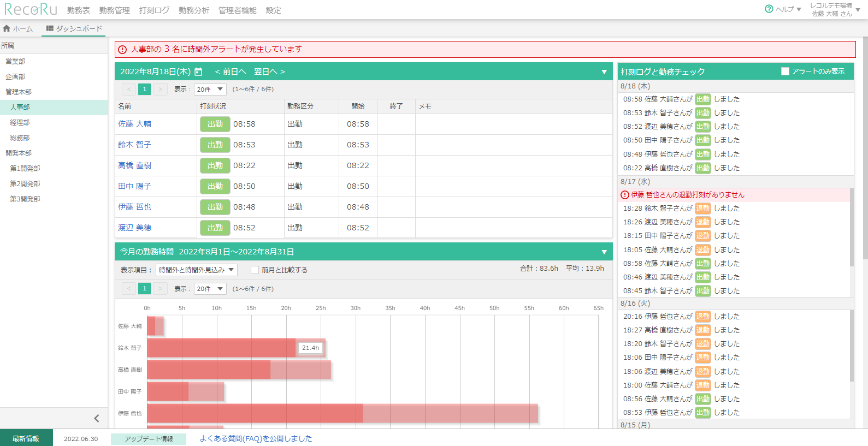Click the Help question mark icon
The width and height of the screenshot is (868, 446).
click(x=769, y=9)
